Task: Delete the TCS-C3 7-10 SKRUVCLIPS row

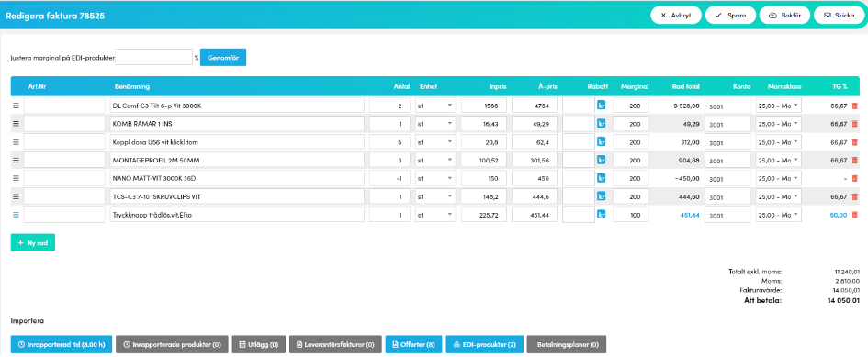Action: [x=855, y=196]
